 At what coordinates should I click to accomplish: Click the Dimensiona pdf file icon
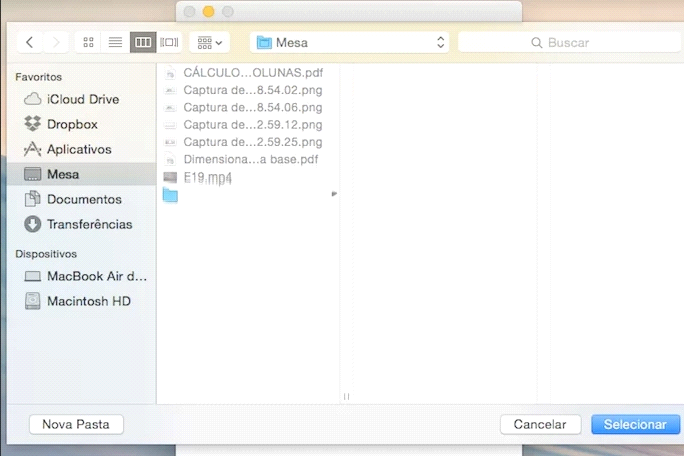170,159
